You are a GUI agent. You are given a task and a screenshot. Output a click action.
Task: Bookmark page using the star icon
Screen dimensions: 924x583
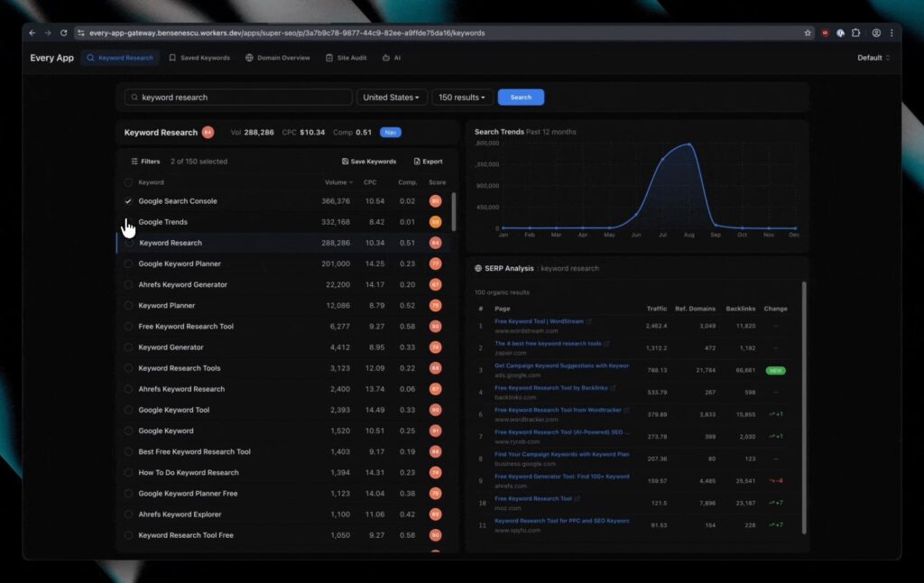808,32
